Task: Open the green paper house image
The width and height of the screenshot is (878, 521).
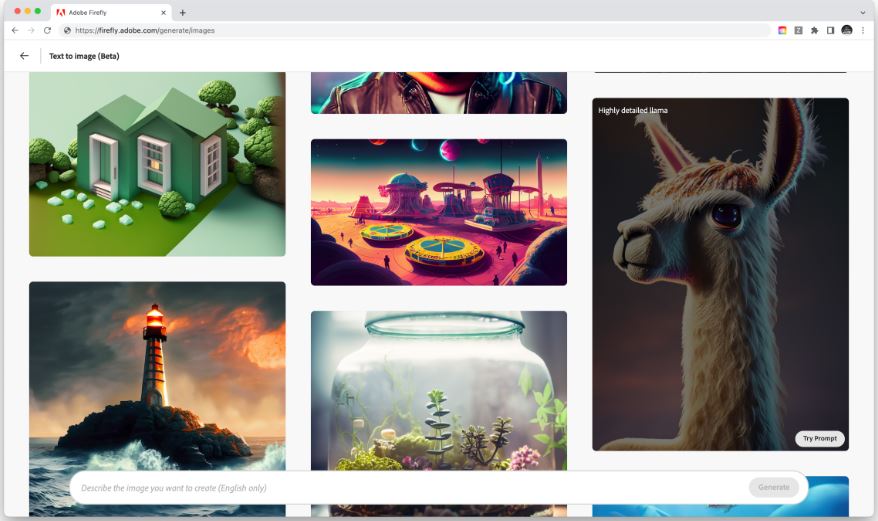Action: [x=157, y=164]
